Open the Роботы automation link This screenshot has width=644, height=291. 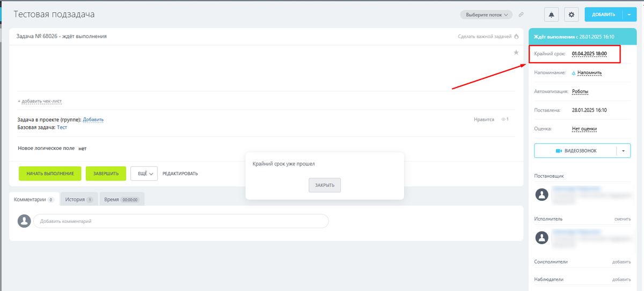[580, 91]
